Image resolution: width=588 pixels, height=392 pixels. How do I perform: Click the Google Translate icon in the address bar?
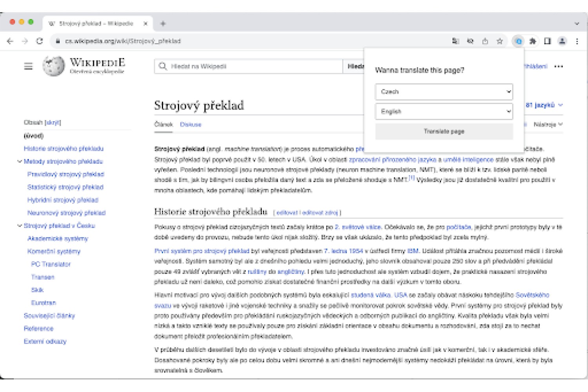(456, 41)
